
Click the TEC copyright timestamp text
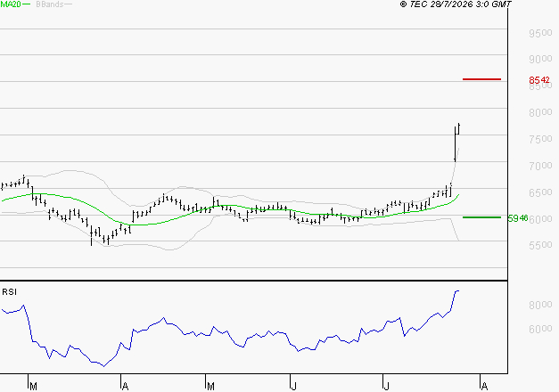click(x=456, y=4)
